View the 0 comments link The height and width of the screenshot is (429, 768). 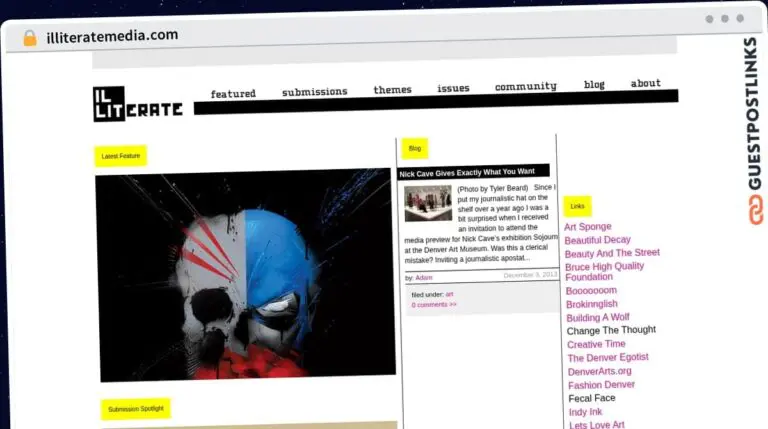point(434,304)
